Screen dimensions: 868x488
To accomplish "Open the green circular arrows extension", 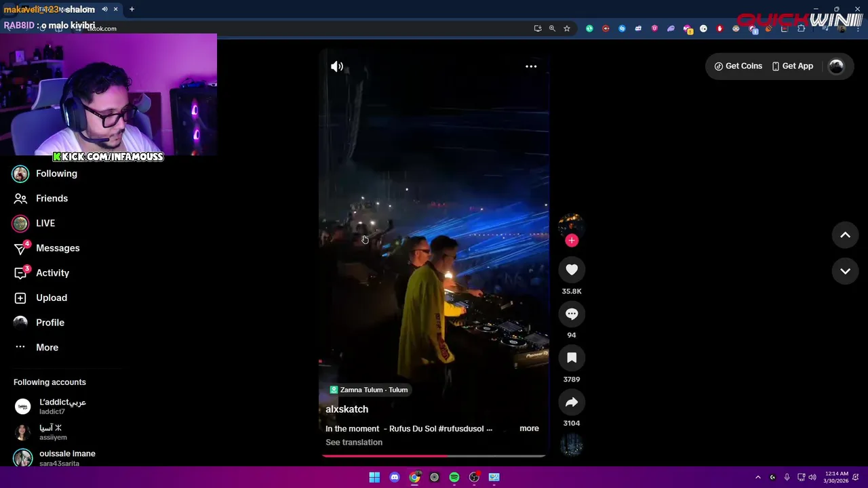I will click(589, 28).
